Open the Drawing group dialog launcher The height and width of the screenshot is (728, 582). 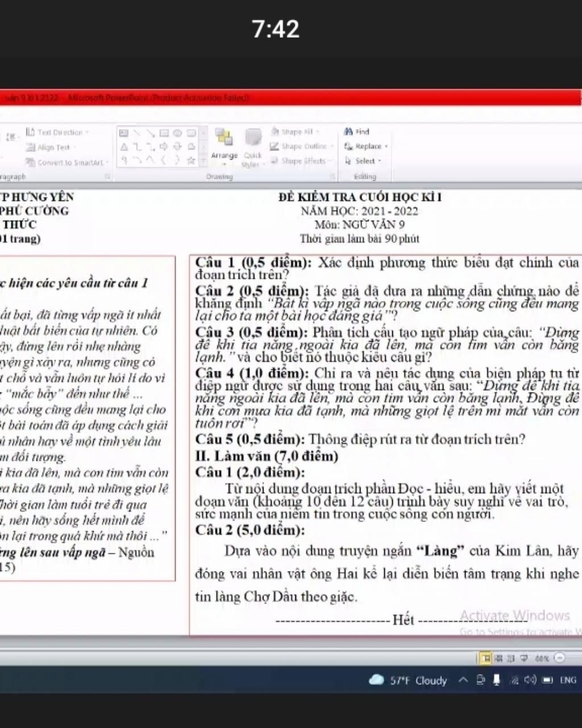coord(332,177)
